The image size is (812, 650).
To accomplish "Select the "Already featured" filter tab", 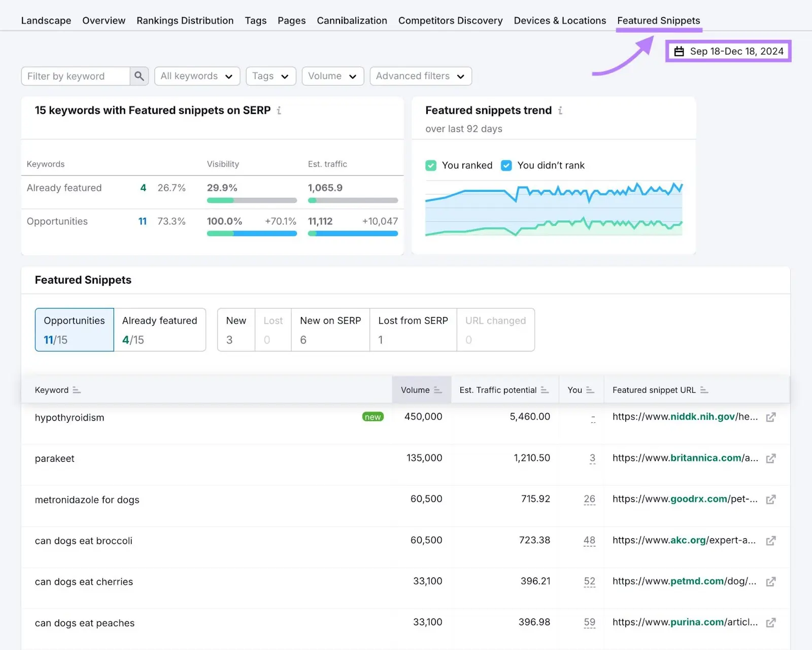I will click(x=159, y=329).
